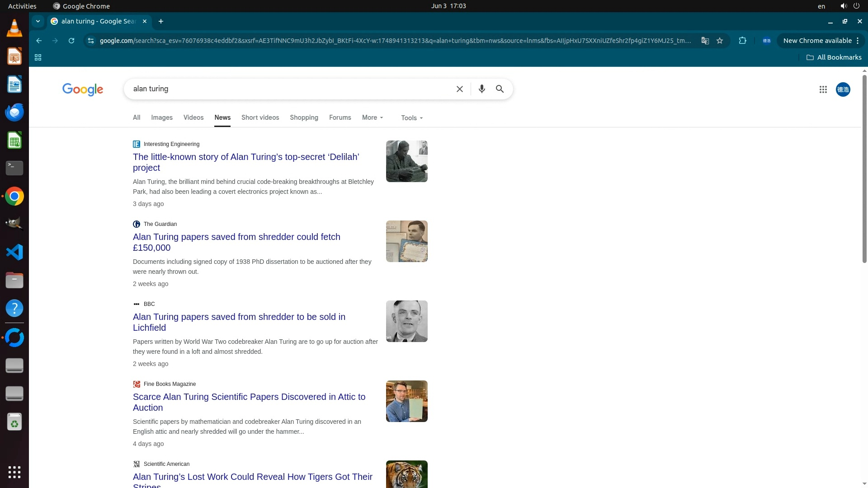Viewport: 868px width, 488px height.
Task: Bookmark this page with the star icon
Action: pos(720,41)
